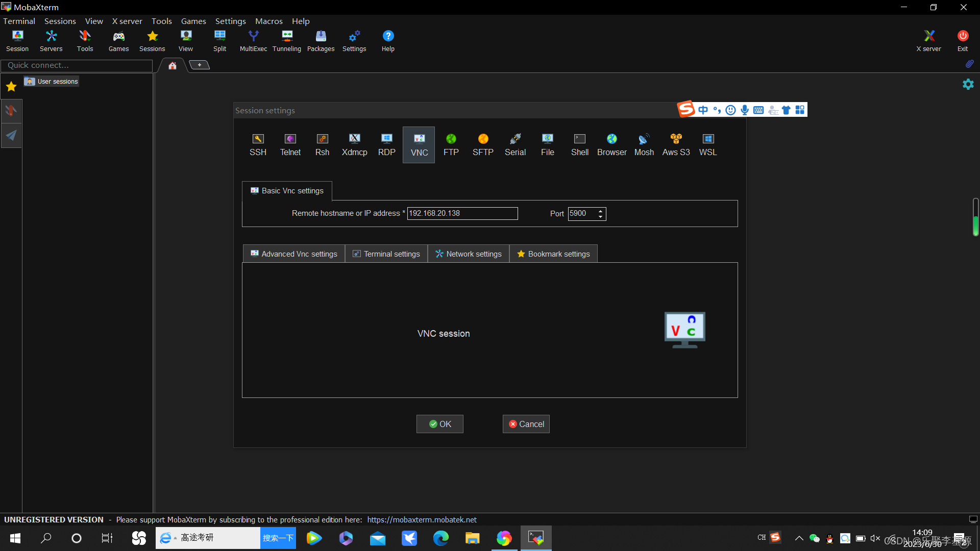Choose the WSL session type

708,144
